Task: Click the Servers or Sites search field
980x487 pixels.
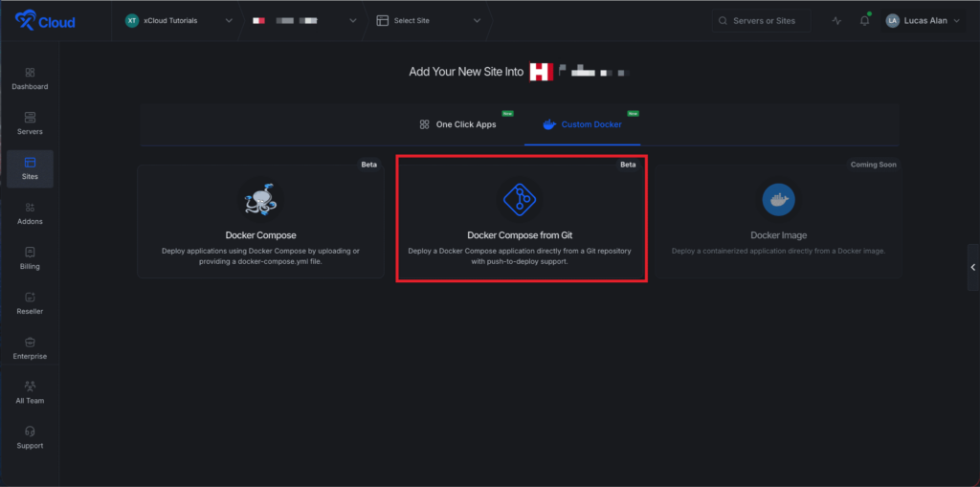Action: pyautogui.click(x=761, y=21)
